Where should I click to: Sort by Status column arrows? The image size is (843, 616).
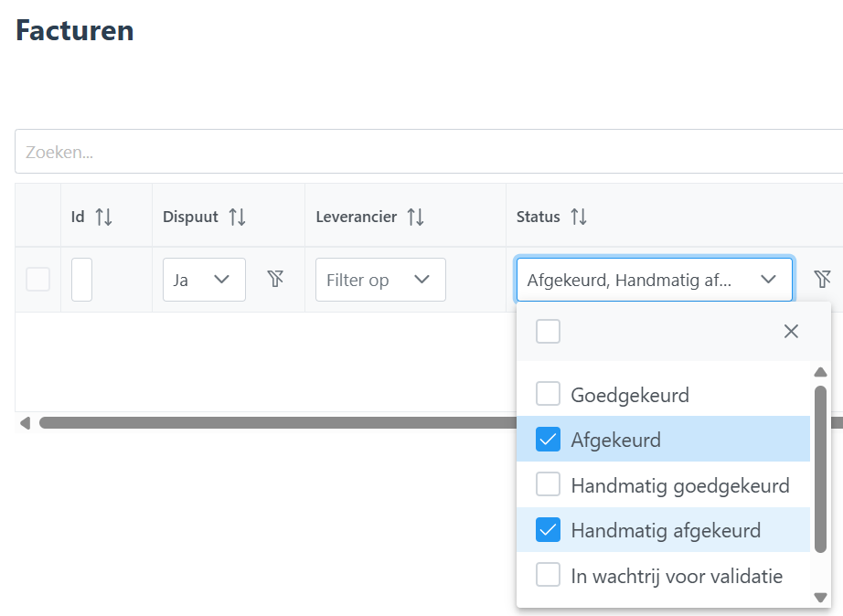(578, 217)
